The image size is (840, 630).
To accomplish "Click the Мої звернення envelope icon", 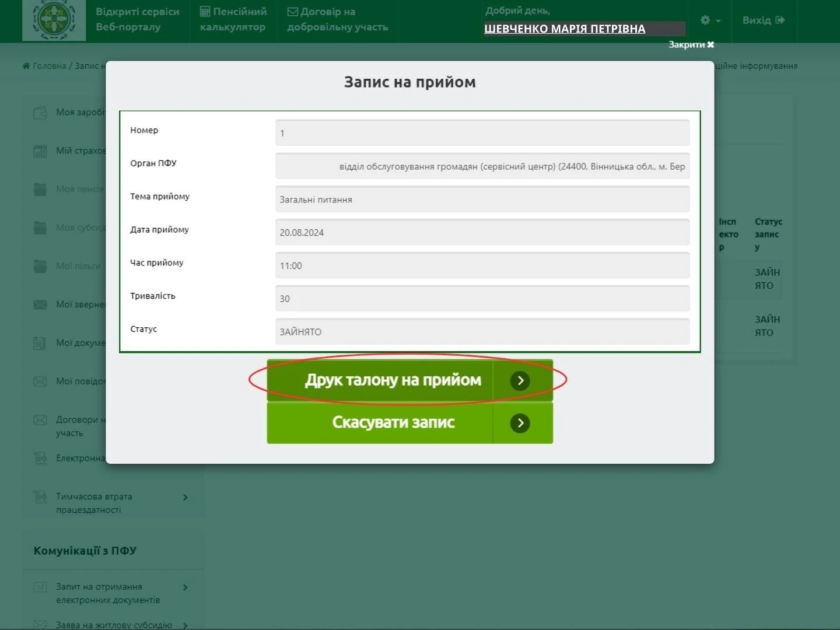I will tap(40, 304).
